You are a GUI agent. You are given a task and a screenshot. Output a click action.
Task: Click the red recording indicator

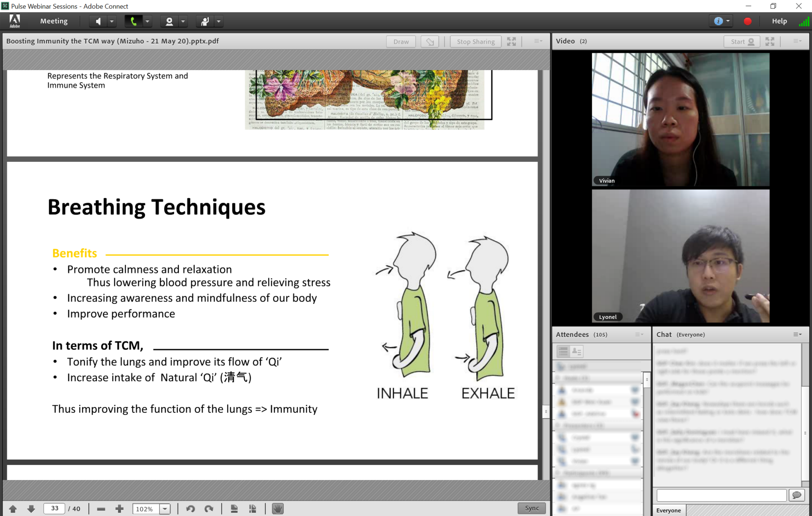747,21
